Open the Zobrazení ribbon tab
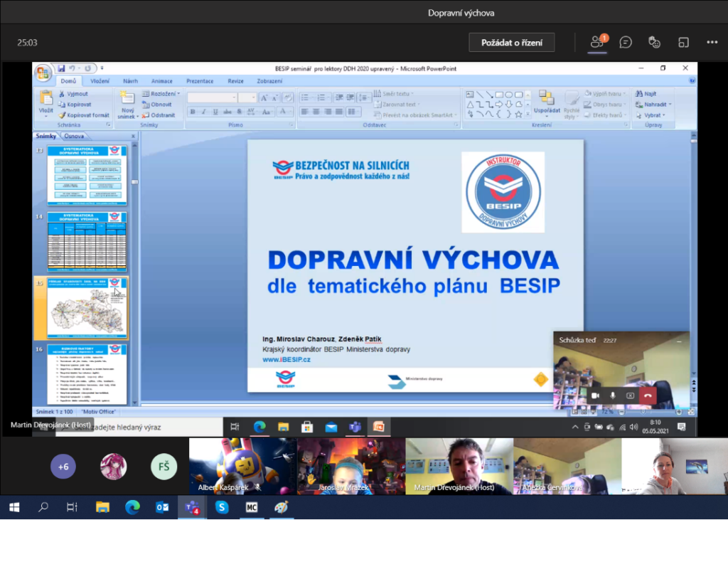Screen dimensions: 728x584 [x=269, y=81]
